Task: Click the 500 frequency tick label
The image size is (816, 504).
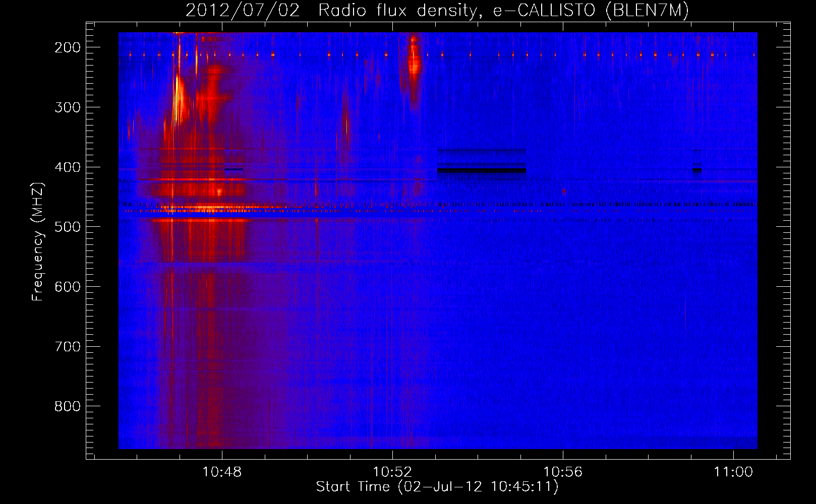Action: [68, 227]
